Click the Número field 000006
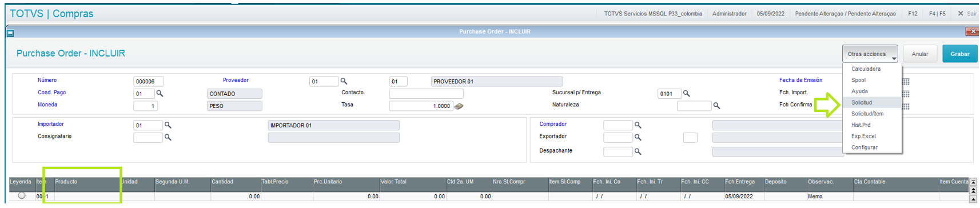 (149, 82)
